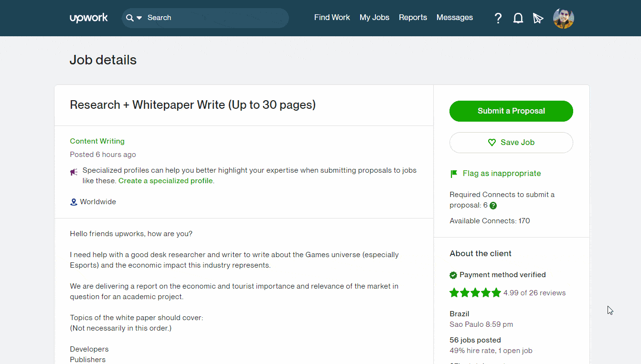Click the Upwork logo

coord(89,18)
